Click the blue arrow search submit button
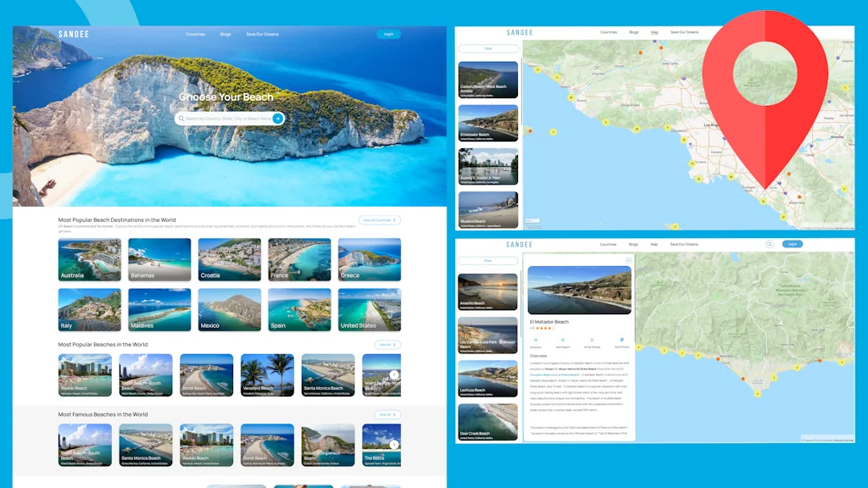The height and width of the screenshot is (488, 868). pos(278,119)
